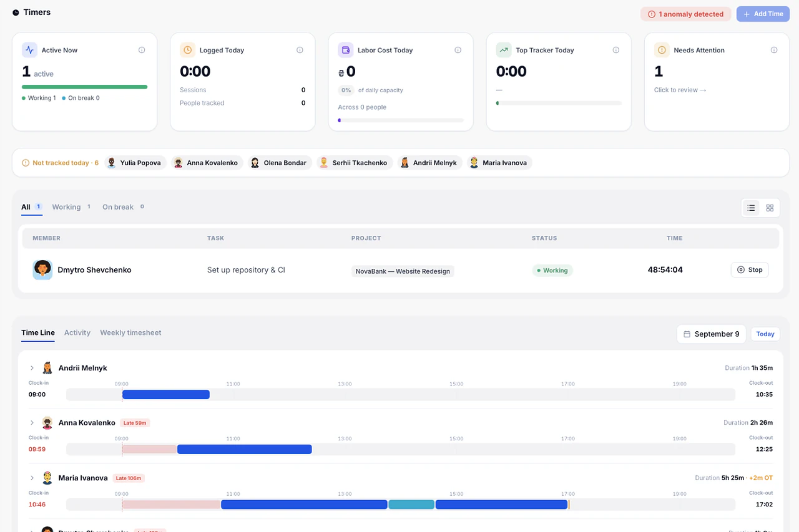Select Anna Kovalenko not-tracked chip
This screenshot has height=532, width=799.
pos(207,163)
